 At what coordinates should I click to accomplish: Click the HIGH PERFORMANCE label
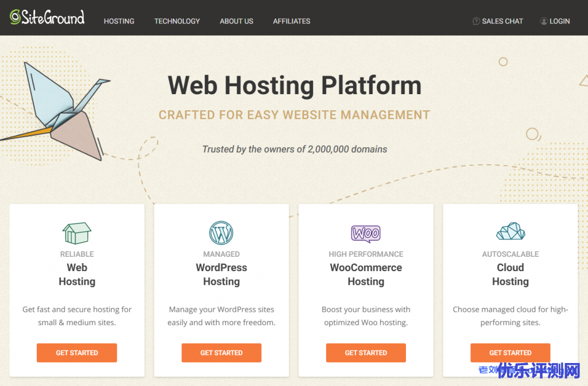click(x=366, y=254)
